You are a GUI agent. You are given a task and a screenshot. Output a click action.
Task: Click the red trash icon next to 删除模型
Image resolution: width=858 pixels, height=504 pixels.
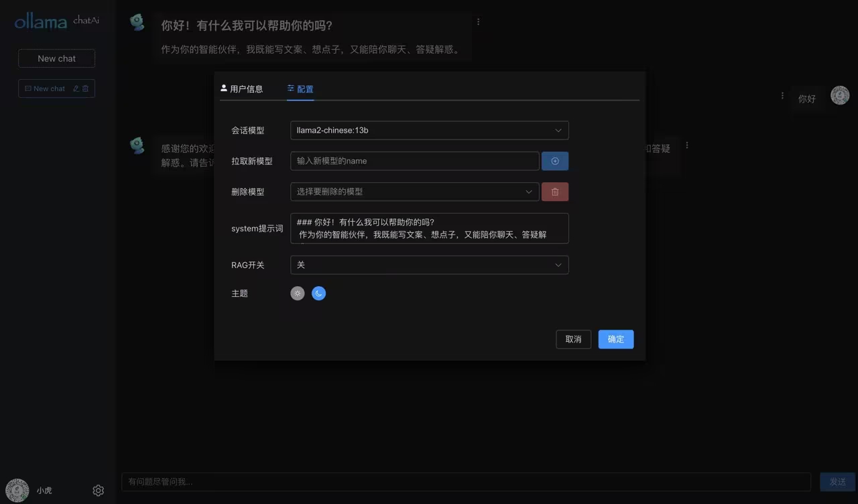coord(555,192)
